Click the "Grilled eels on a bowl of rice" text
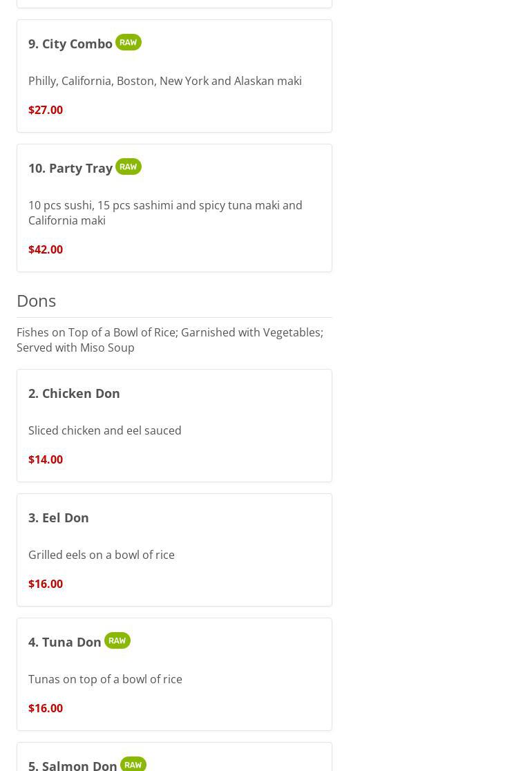Screen dimensions: 532x771 tap(102, 555)
